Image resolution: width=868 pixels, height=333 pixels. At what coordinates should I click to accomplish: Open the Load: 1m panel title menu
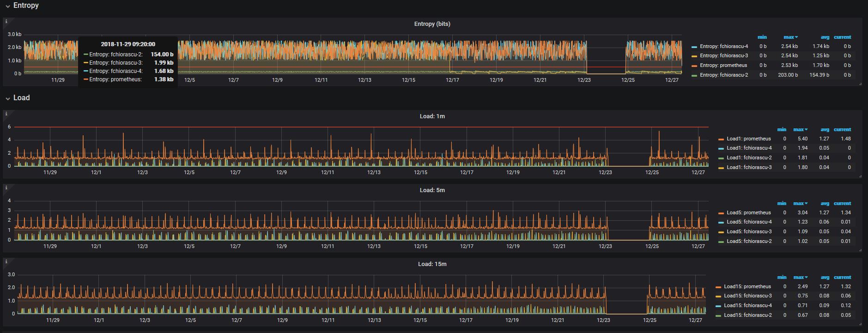432,116
